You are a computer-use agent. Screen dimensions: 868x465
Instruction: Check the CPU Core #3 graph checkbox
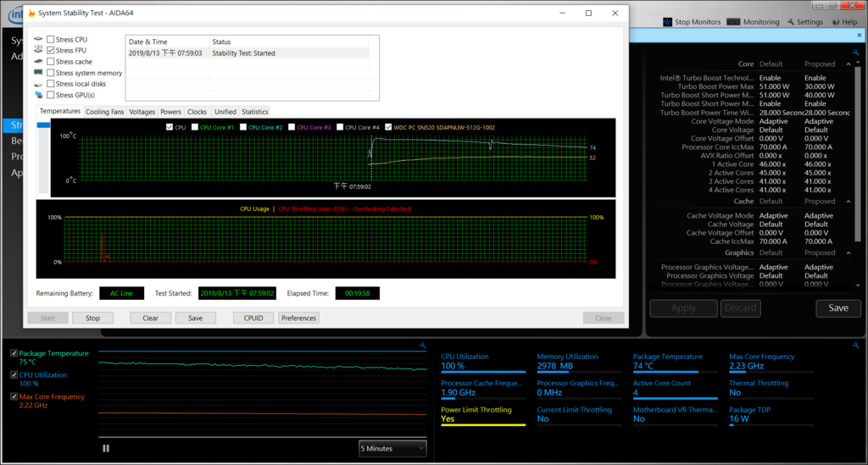click(x=292, y=127)
